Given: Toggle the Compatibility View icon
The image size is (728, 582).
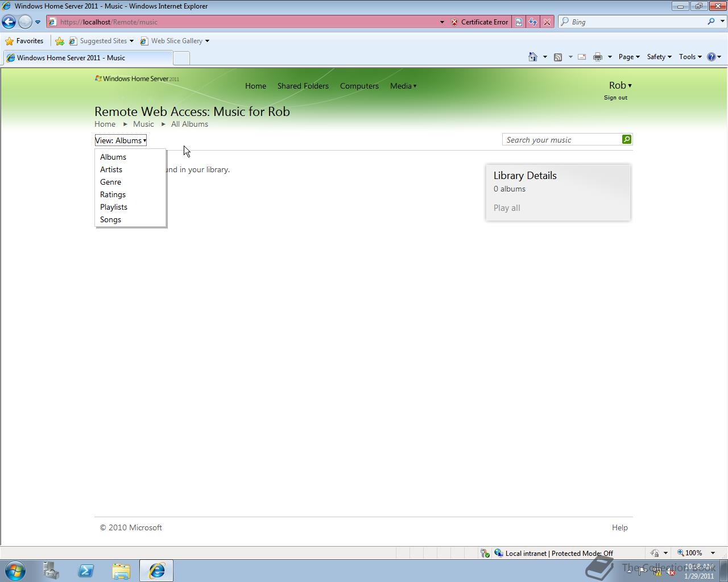Looking at the screenshot, I should click(519, 22).
